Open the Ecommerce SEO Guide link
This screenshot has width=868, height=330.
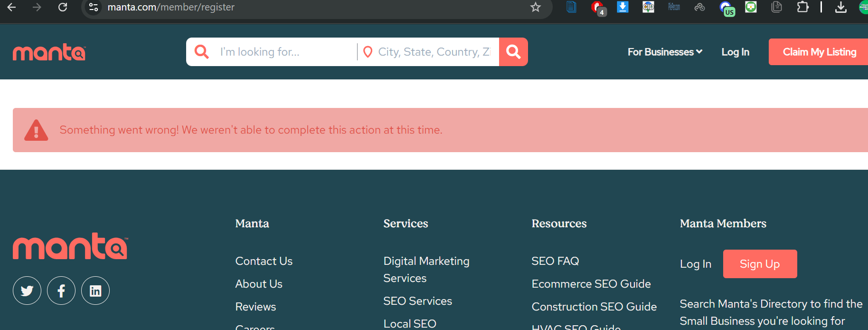591,284
